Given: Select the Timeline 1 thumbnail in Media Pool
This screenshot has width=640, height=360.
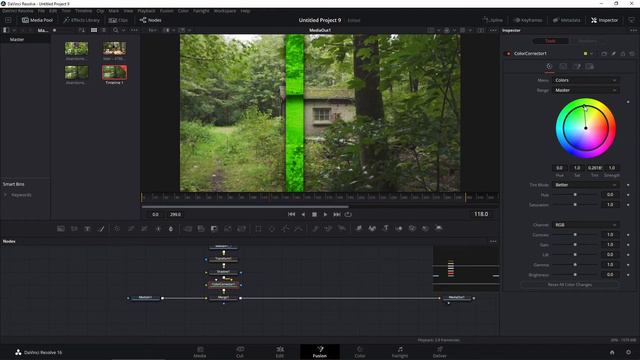Looking at the screenshot, I should pos(114,73).
